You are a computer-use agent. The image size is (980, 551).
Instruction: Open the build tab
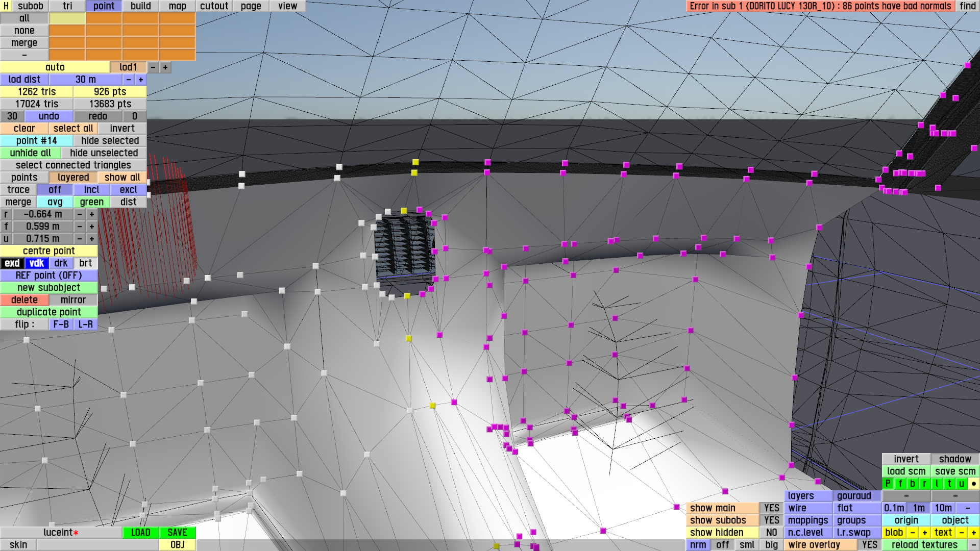coord(140,6)
